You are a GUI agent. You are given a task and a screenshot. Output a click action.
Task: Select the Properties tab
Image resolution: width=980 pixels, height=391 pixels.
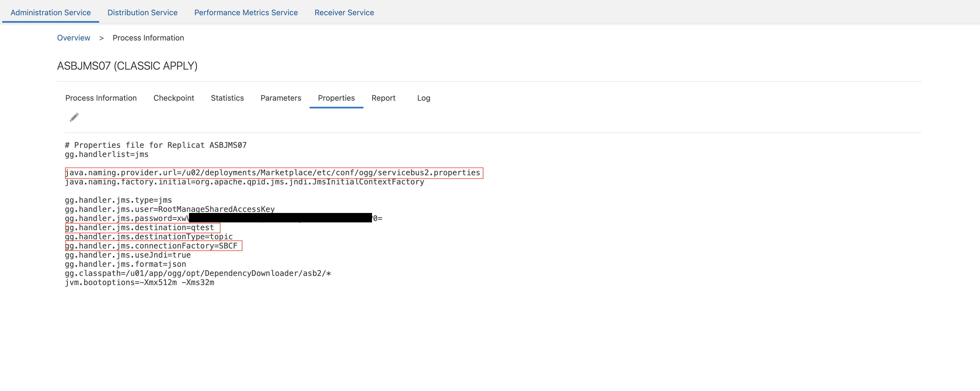point(336,98)
